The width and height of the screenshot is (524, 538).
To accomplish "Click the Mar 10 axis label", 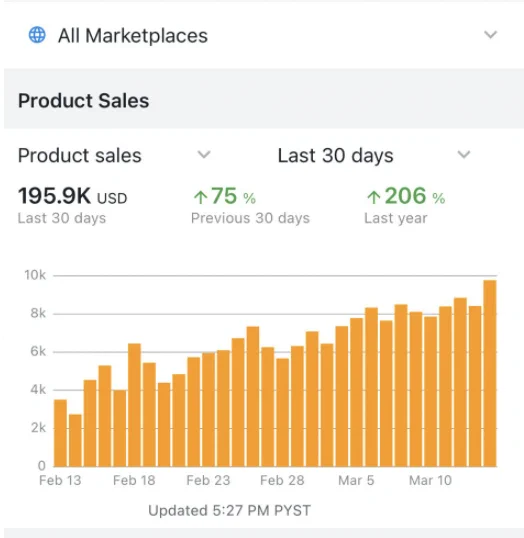I will click(x=430, y=480).
